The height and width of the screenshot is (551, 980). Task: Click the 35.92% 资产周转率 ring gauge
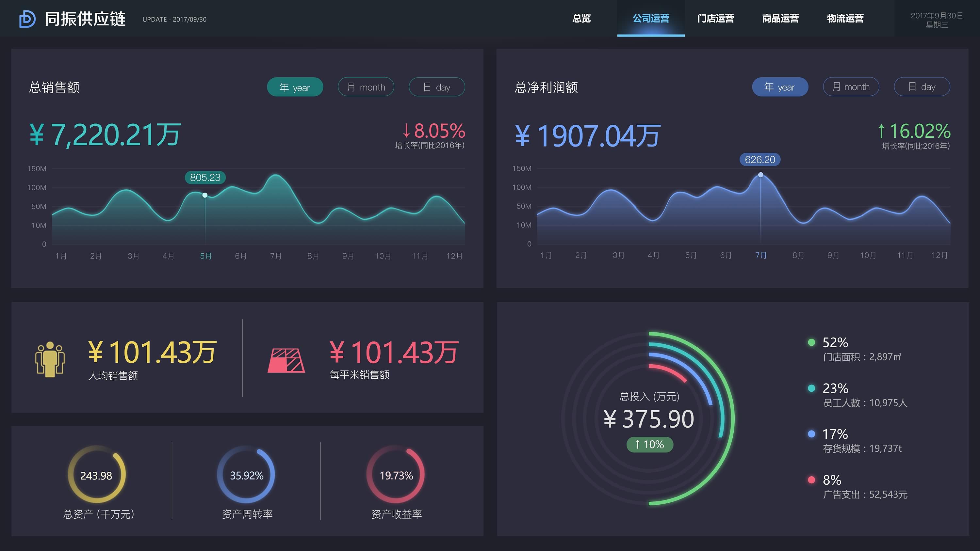coord(246,474)
